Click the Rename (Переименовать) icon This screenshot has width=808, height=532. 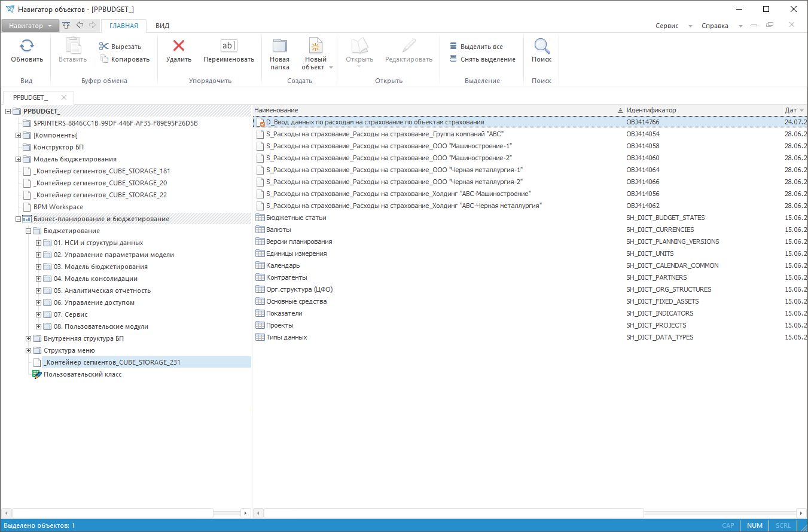[x=228, y=46]
